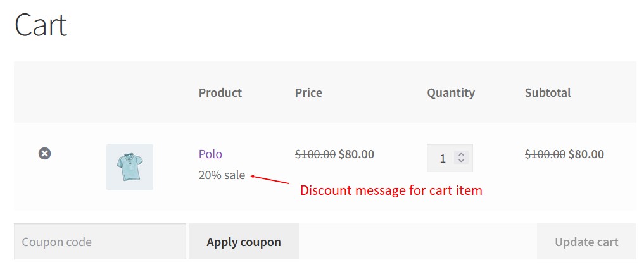Open the Polo product link
Image resolution: width=644 pixels, height=279 pixels.
(x=210, y=154)
